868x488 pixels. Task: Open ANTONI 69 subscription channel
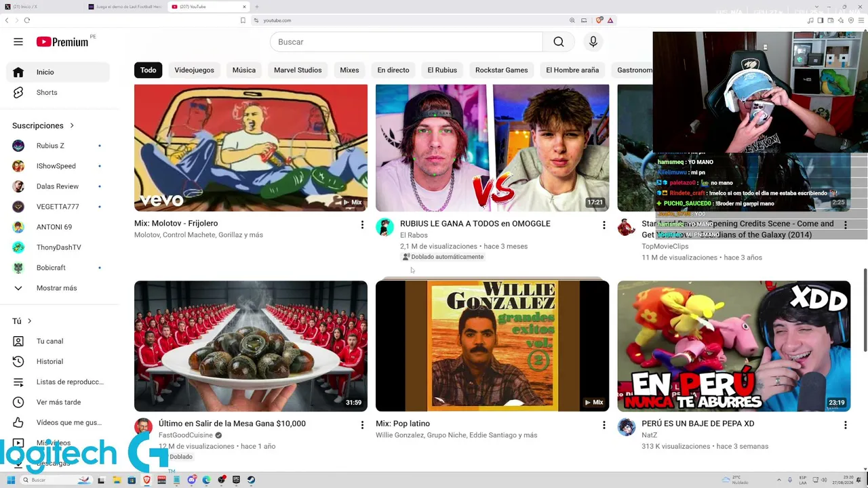click(58, 227)
